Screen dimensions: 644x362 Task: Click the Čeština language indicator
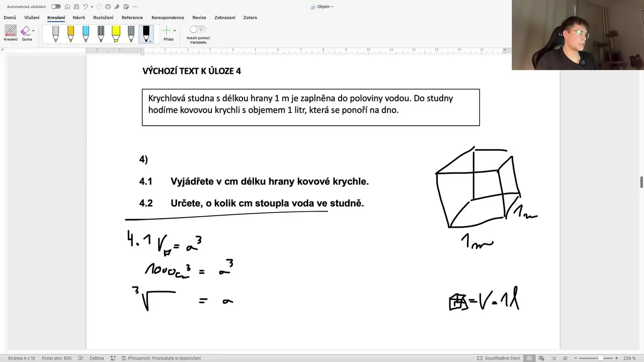(97, 358)
